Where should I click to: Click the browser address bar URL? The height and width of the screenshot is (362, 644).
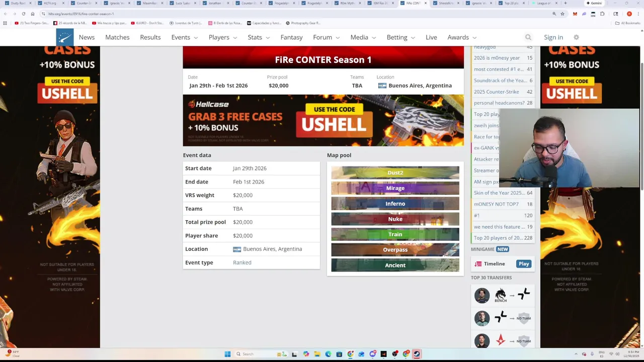pos(81,14)
